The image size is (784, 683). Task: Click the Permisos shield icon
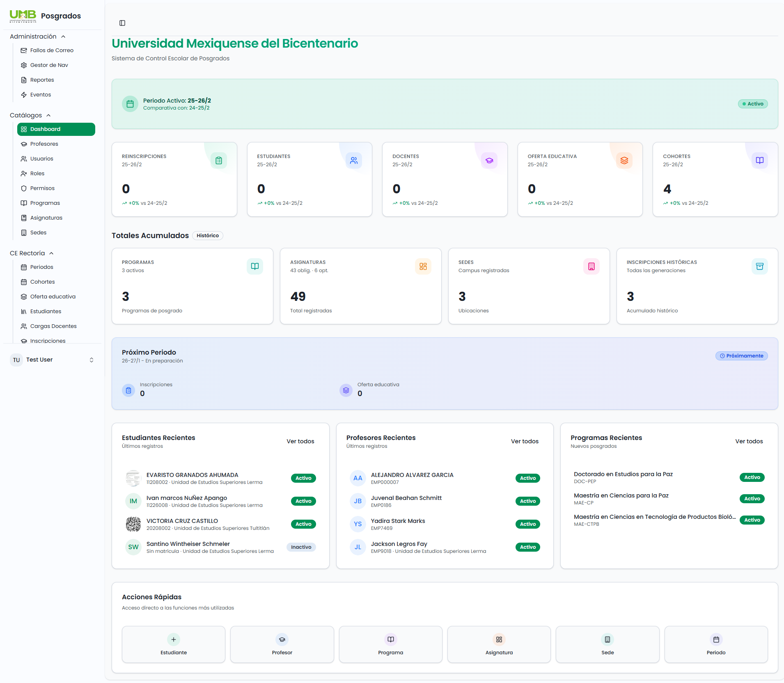click(24, 188)
